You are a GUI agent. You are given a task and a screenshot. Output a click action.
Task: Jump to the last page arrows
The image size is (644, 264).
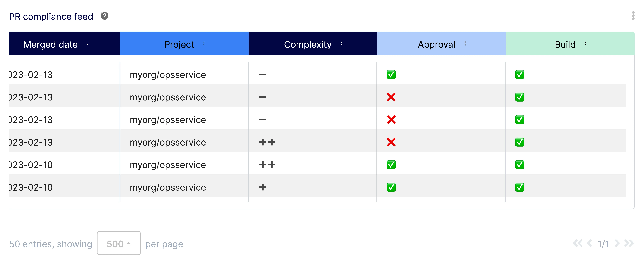pyautogui.click(x=629, y=243)
